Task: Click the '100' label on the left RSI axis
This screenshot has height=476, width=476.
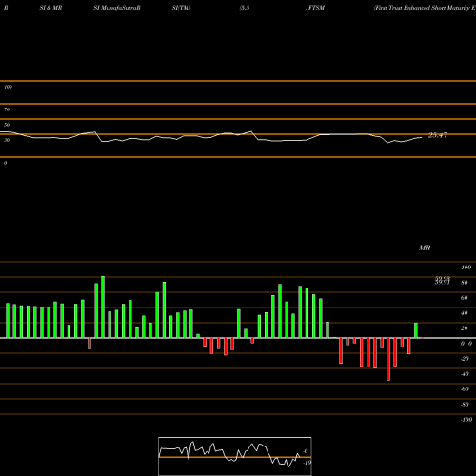Action: click(x=8, y=87)
